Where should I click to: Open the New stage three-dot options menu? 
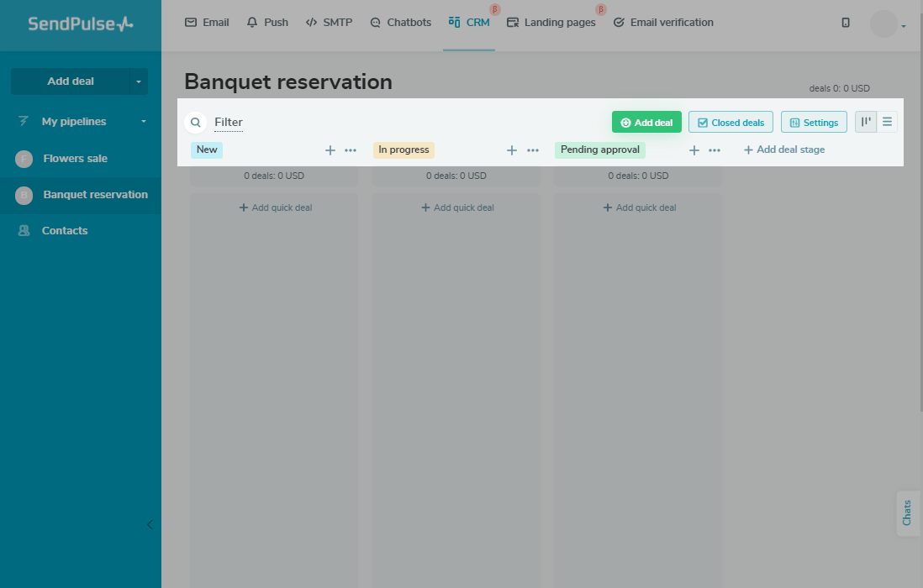[x=351, y=150]
